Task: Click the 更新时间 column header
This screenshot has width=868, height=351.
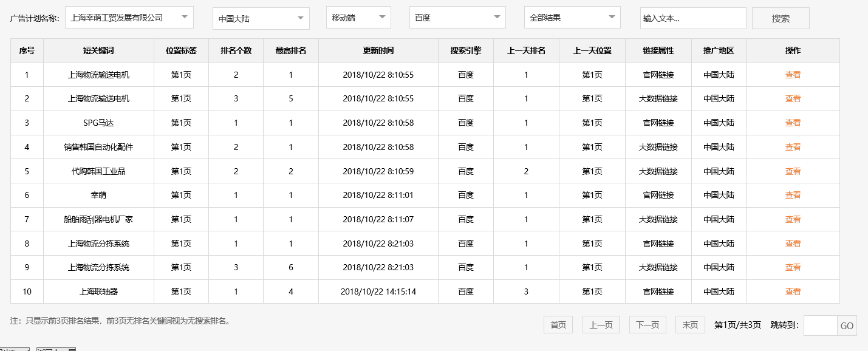Action: pyautogui.click(x=378, y=50)
